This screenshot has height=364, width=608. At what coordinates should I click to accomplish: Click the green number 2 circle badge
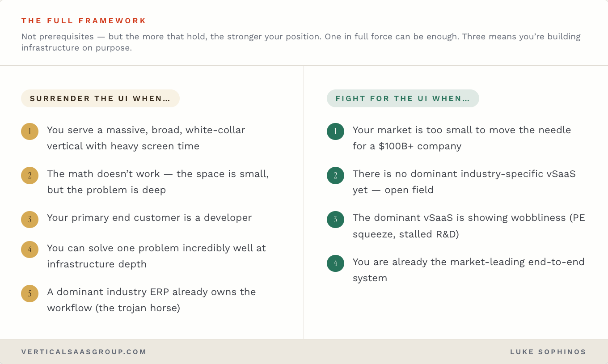[335, 175]
